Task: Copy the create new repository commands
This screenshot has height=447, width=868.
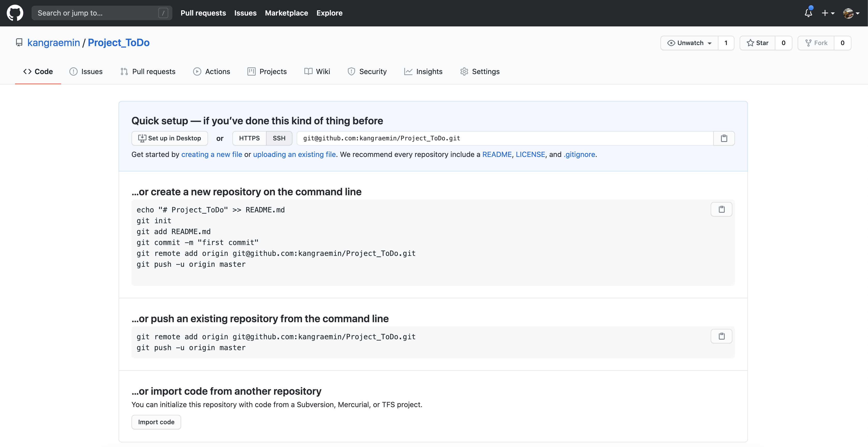Action: point(722,209)
